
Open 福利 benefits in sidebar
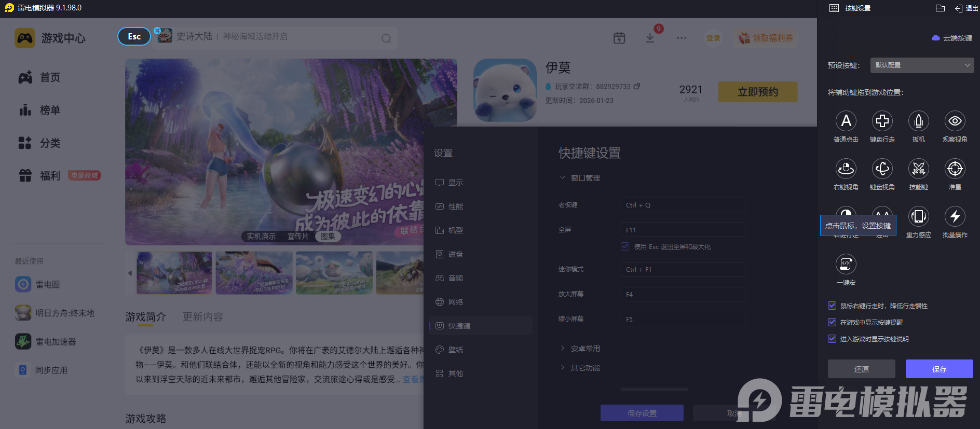pyautogui.click(x=39, y=176)
